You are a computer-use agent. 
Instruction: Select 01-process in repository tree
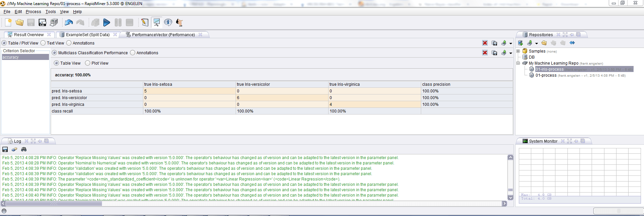[x=546, y=75]
